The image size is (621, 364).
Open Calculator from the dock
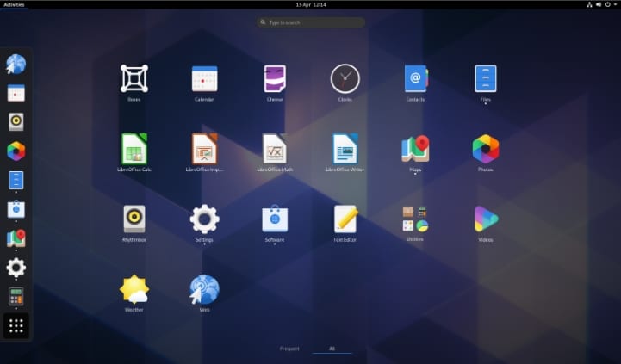point(16,297)
